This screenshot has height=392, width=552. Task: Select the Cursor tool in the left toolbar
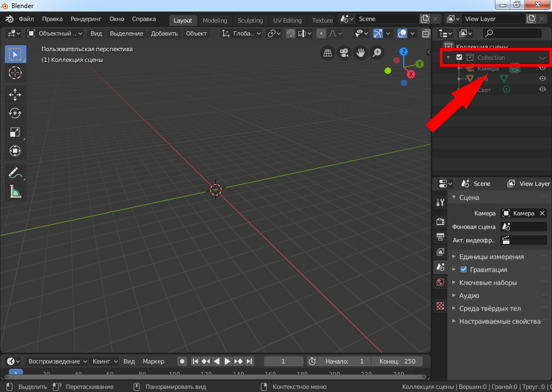[15, 73]
